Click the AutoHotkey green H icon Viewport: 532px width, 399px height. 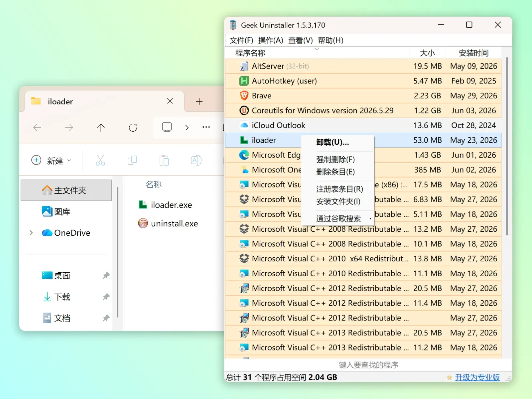click(244, 81)
